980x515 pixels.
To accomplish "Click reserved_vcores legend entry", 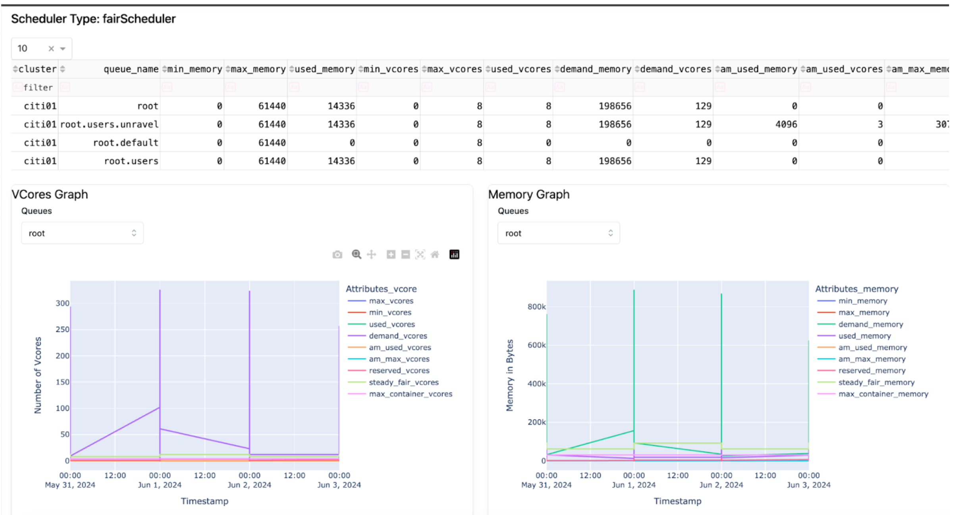I will click(x=388, y=370).
